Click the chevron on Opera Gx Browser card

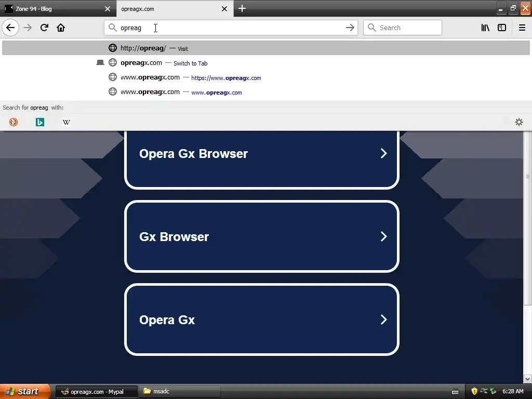[x=383, y=153]
